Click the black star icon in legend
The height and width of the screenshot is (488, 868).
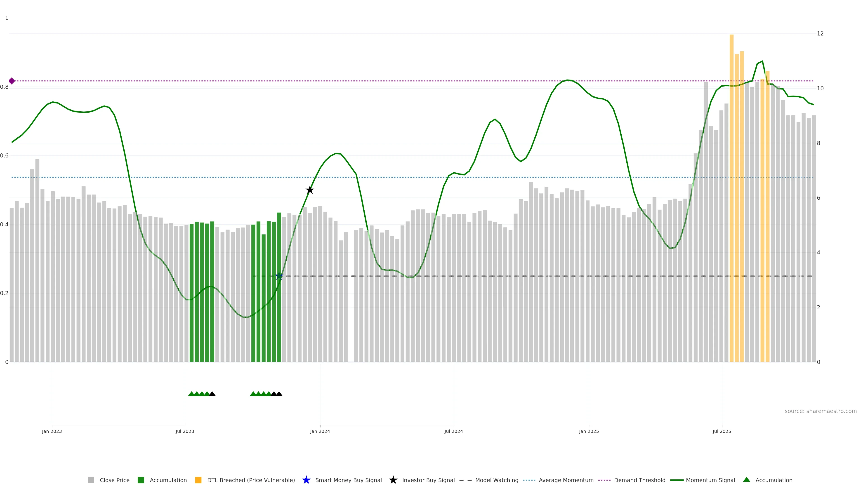coord(393,480)
